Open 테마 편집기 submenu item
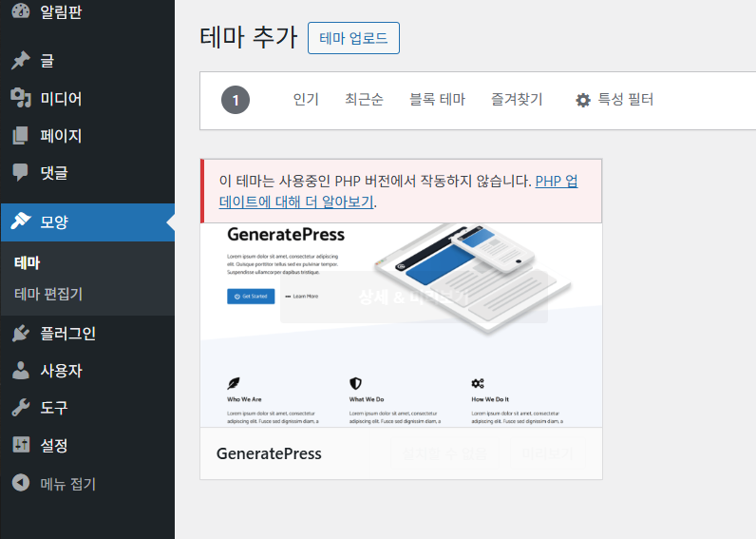 [x=48, y=294]
